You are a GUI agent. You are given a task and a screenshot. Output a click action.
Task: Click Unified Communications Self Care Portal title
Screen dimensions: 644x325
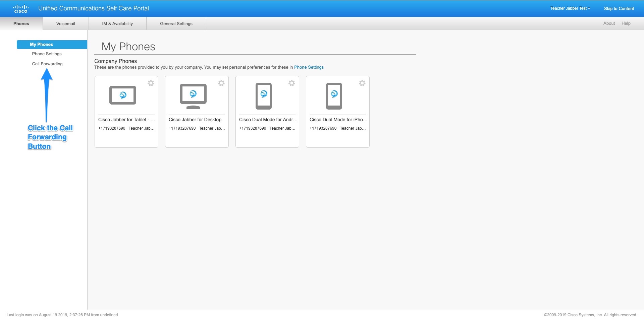pyautogui.click(x=94, y=8)
